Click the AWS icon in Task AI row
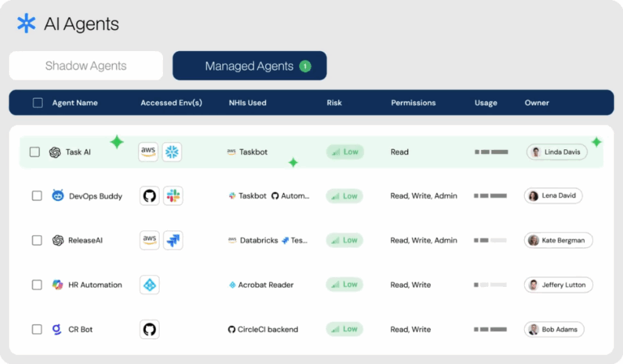623x364 pixels. point(148,152)
